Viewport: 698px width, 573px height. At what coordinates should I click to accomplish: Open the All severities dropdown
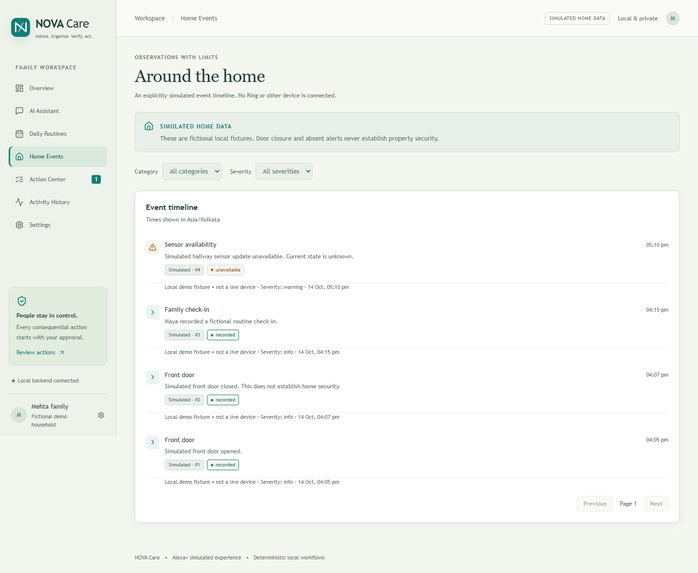284,171
